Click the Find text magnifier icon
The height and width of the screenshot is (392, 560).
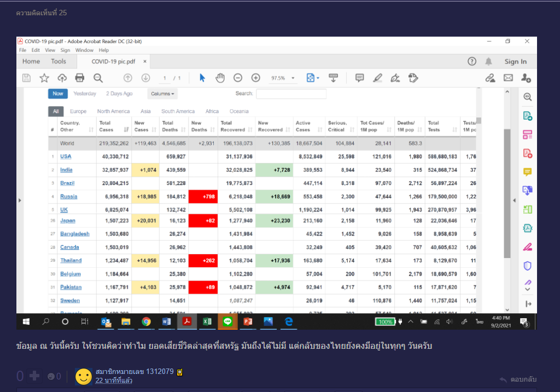pos(98,78)
